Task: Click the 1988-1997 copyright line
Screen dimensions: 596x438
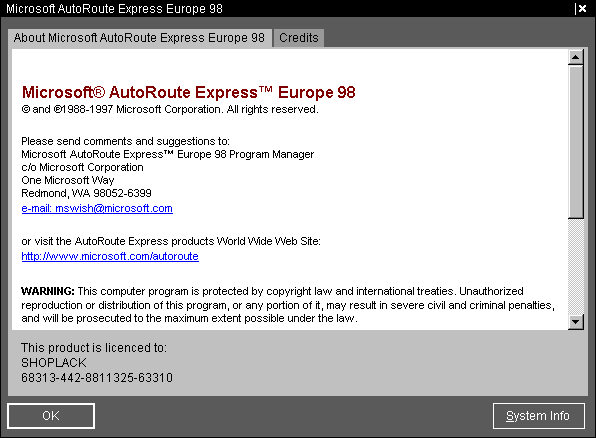Action: point(170,110)
